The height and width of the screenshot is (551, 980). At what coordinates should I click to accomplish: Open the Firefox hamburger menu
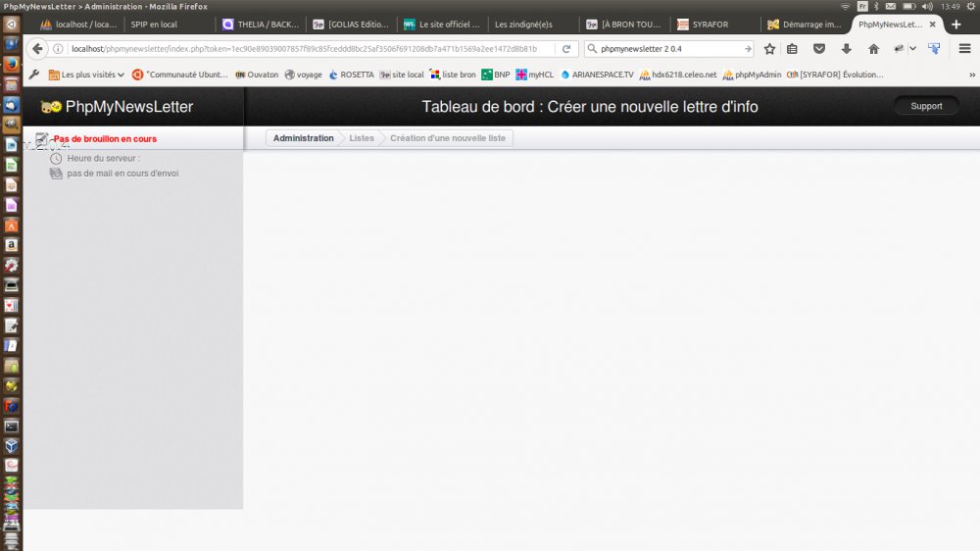[964, 49]
